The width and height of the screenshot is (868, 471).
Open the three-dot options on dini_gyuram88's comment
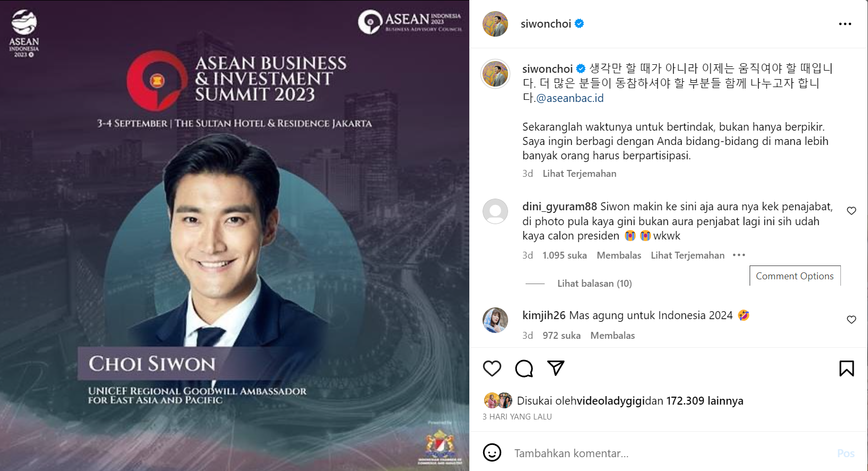[739, 255]
